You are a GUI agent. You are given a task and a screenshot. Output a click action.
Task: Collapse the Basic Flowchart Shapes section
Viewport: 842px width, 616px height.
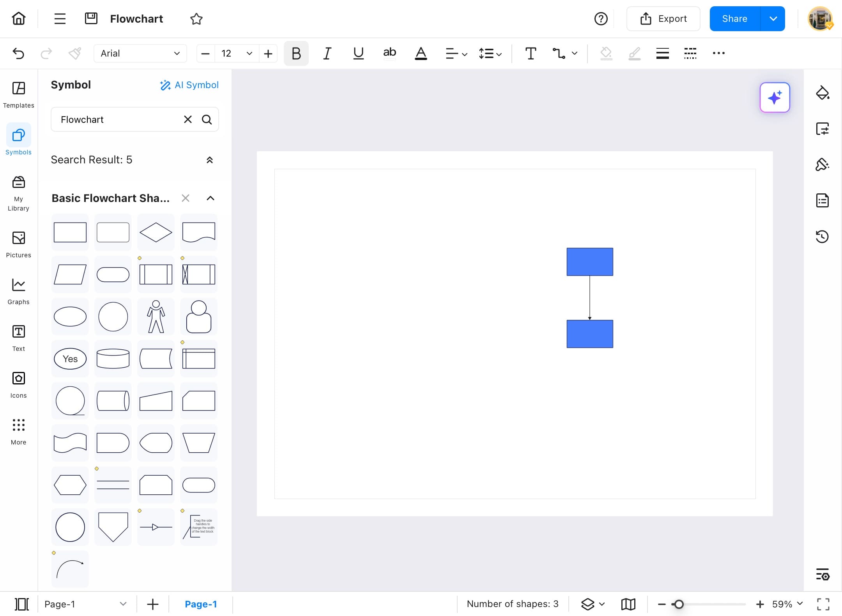point(210,198)
